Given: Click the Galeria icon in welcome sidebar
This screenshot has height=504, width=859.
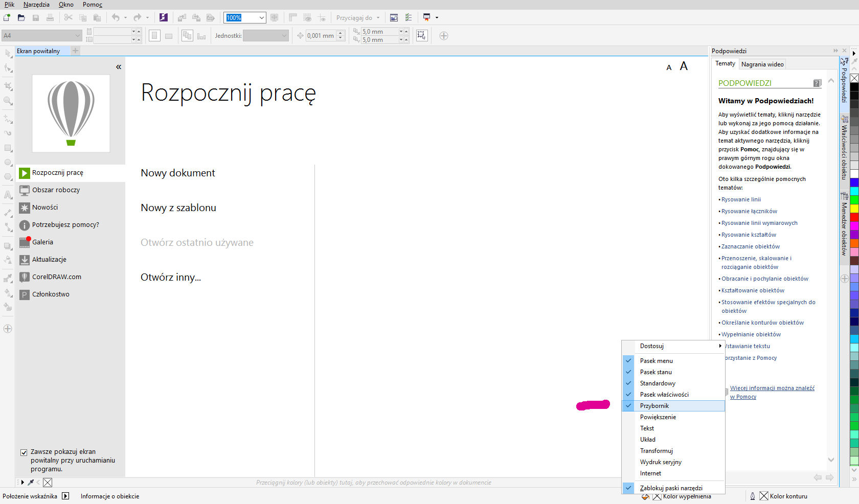Looking at the screenshot, I should (x=24, y=242).
